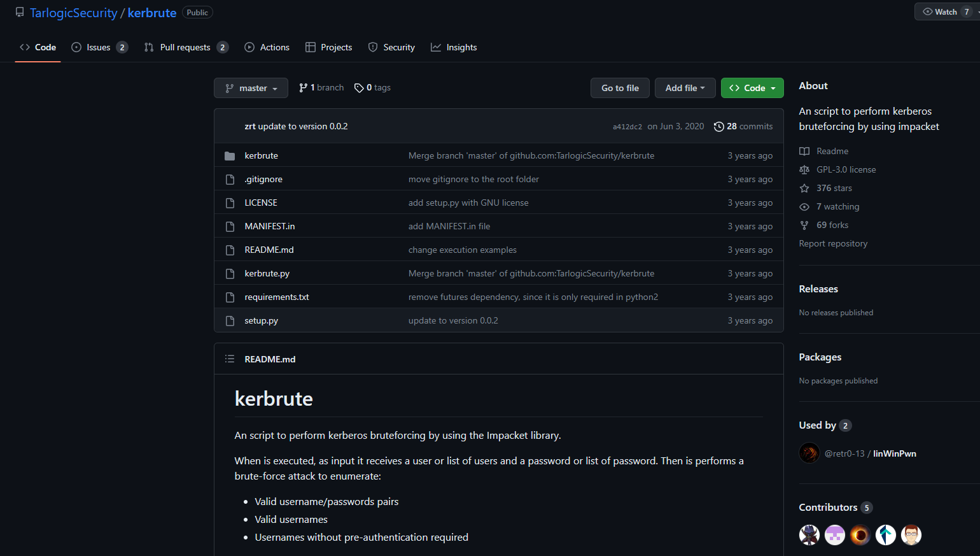
Task: Open commit hash a412dc2
Action: click(627, 127)
